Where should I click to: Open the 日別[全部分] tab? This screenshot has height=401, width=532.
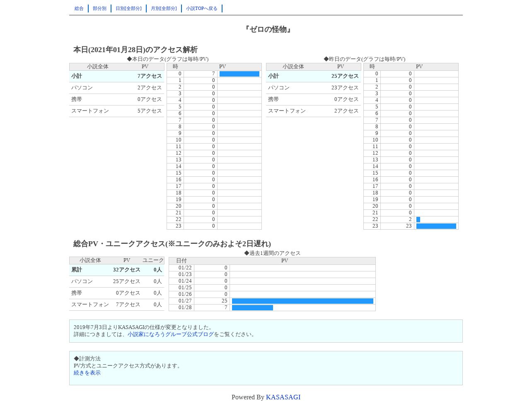point(128,8)
